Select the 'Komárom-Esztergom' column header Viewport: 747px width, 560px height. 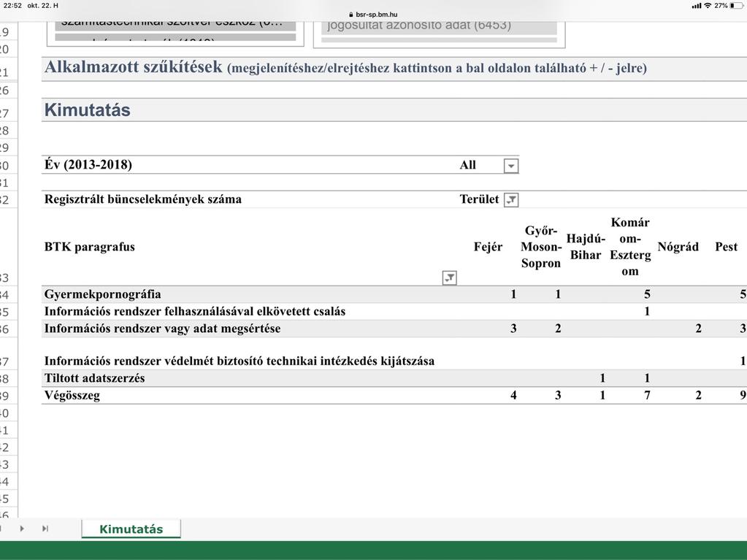coord(630,247)
